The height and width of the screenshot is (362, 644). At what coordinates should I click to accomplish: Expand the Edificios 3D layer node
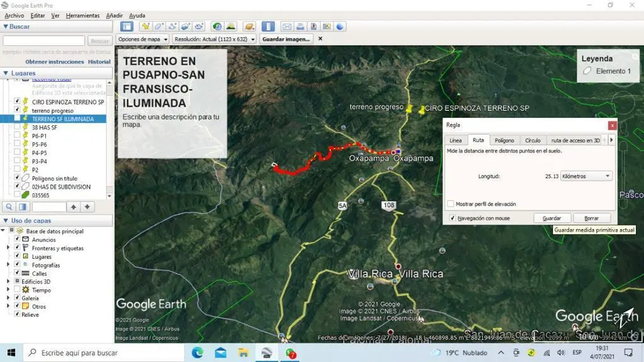click(8, 281)
